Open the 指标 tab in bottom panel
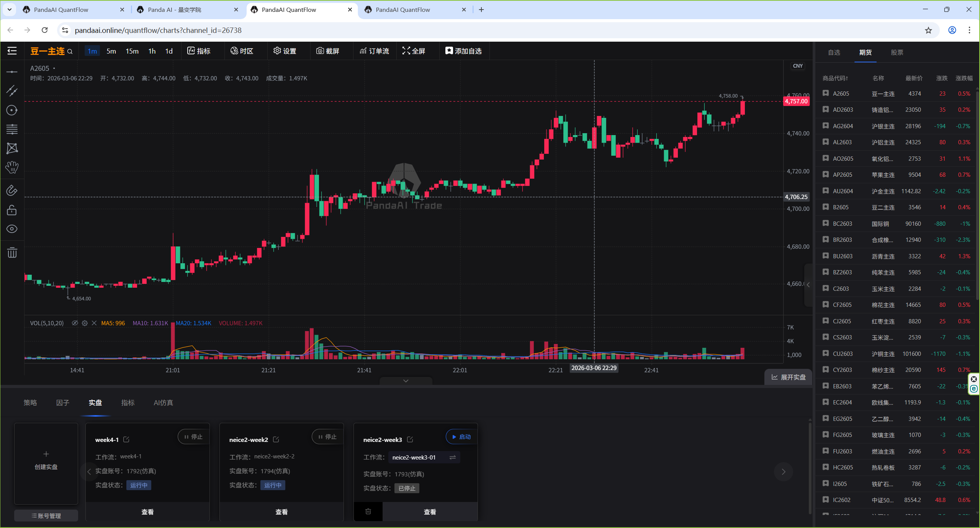The height and width of the screenshot is (528, 980). tap(128, 403)
